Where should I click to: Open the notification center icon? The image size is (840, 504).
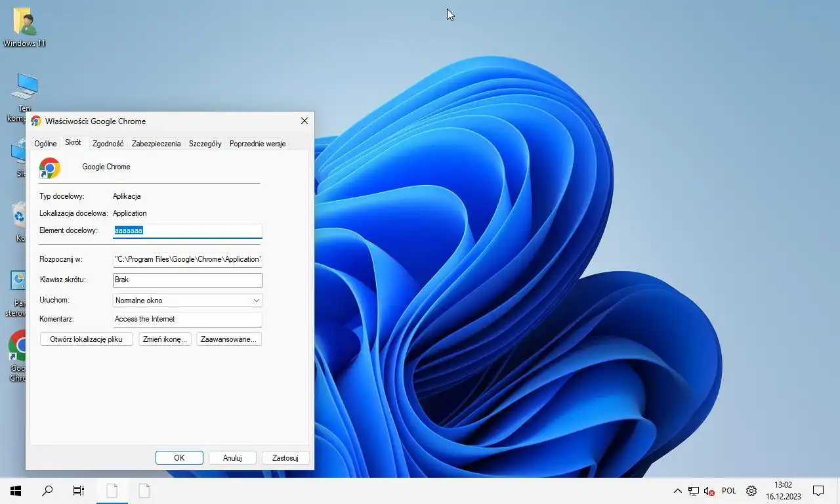pyautogui.click(x=818, y=490)
